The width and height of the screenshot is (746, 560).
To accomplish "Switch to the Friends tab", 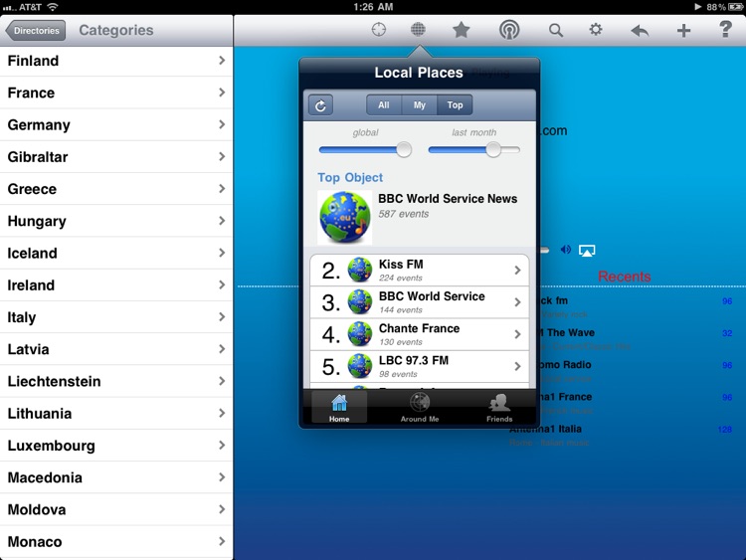I will (x=499, y=407).
